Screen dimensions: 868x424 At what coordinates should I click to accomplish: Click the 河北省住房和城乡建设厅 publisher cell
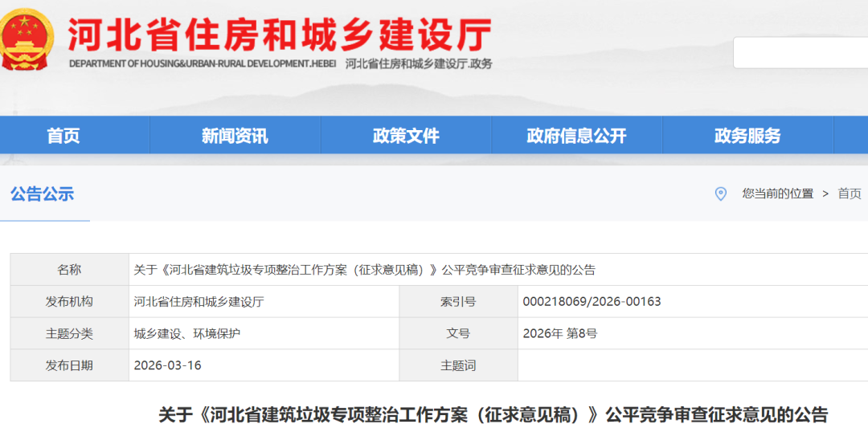click(199, 302)
